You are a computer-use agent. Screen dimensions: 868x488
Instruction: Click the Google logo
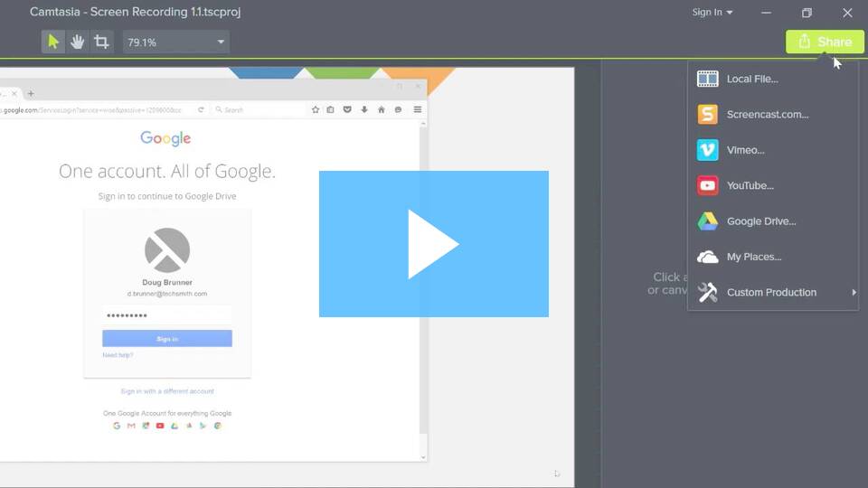tap(165, 138)
